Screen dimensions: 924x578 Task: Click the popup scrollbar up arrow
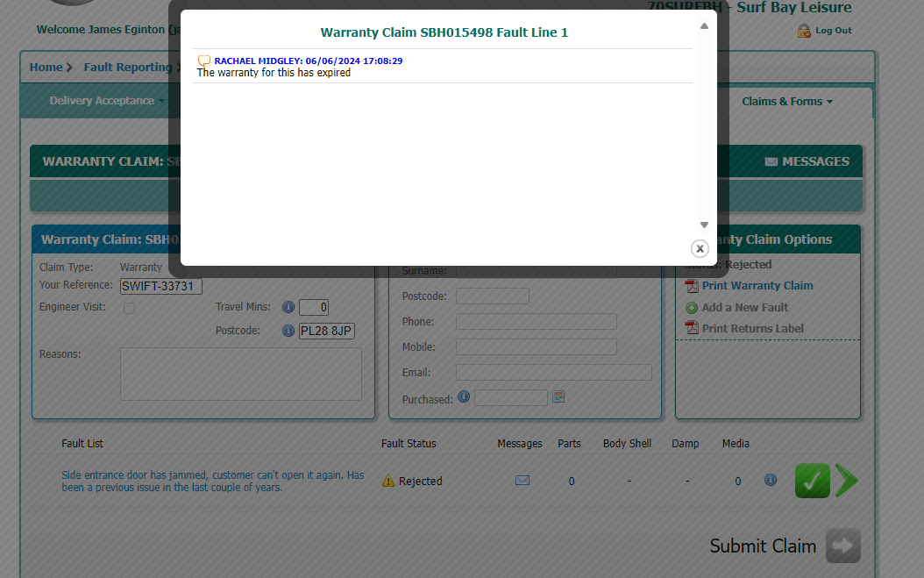point(704,26)
